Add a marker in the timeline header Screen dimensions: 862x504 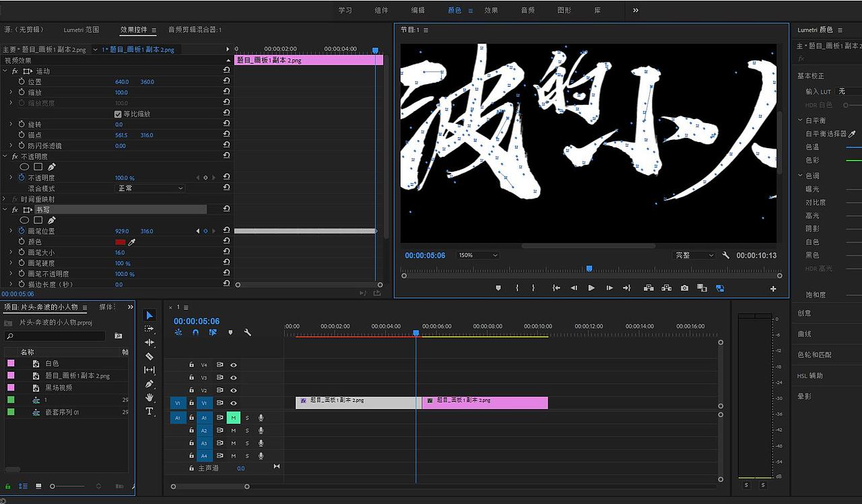[x=230, y=332]
